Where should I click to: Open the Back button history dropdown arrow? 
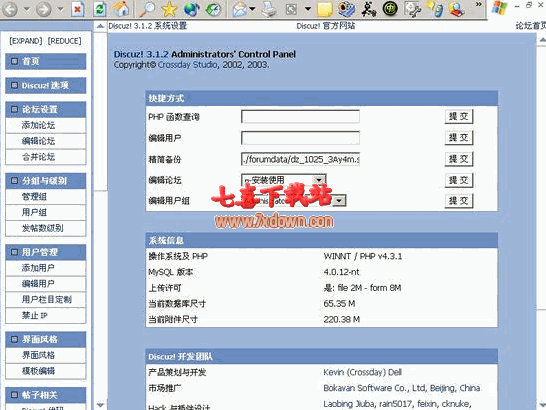(x=26, y=9)
